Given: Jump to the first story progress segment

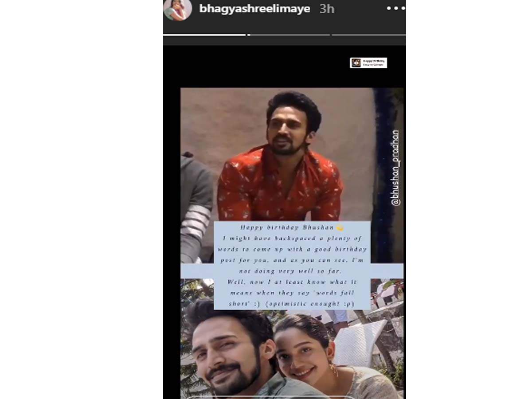Looking at the screenshot, I should click(204, 35).
